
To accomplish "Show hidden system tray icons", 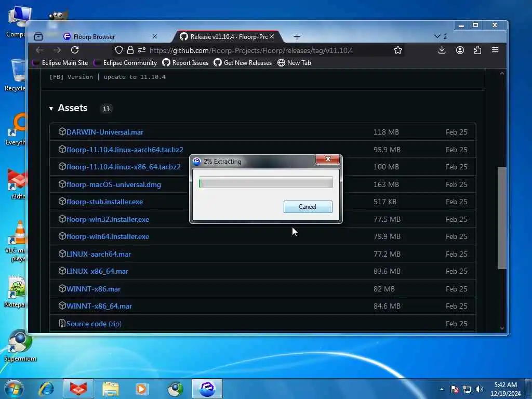I will (x=442, y=389).
